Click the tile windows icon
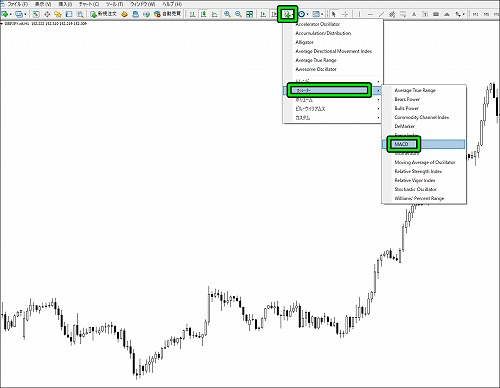500x388 pixels. 249,14
